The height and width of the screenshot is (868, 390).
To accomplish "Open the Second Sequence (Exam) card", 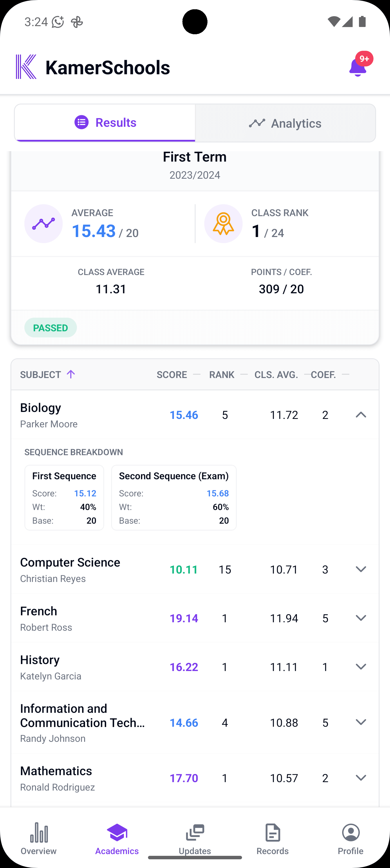I will point(174,498).
